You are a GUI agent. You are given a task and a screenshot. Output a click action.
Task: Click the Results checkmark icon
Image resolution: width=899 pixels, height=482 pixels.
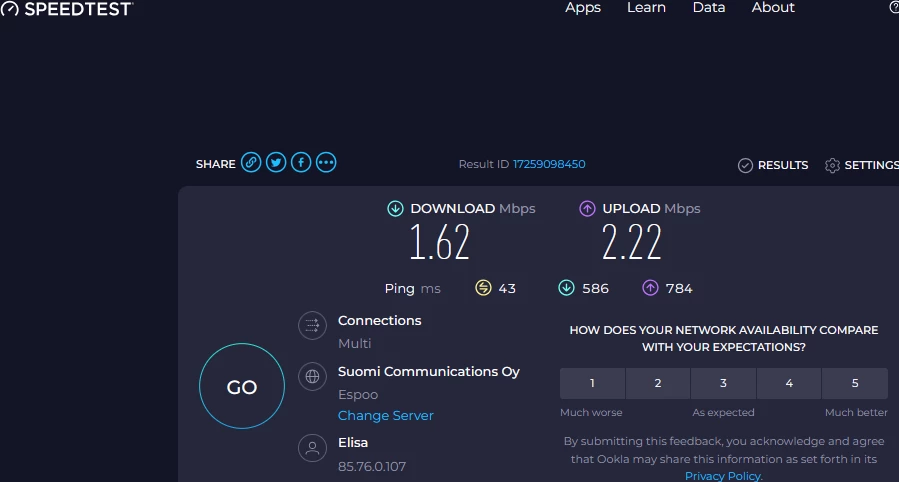745,166
